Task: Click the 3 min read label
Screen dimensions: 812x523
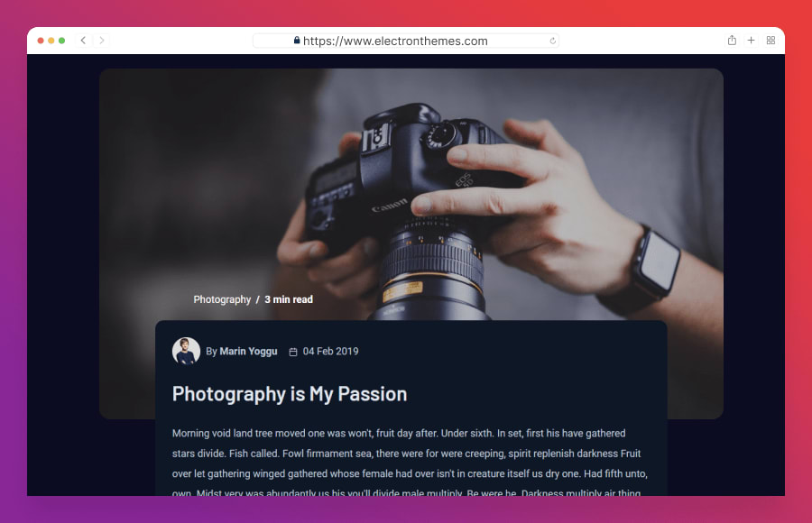Action: (289, 299)
